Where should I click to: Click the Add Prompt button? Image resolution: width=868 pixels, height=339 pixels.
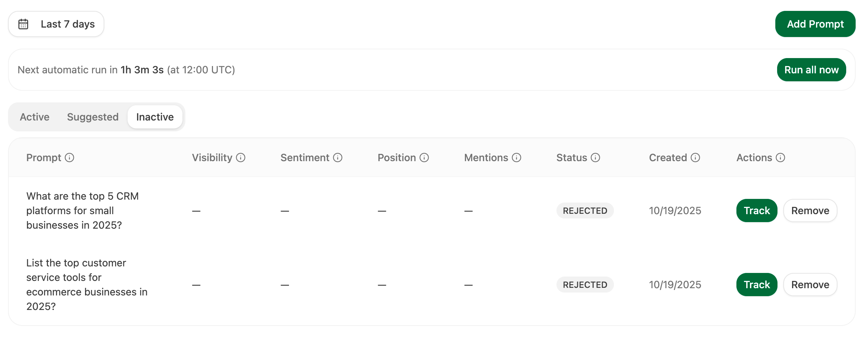815,24
